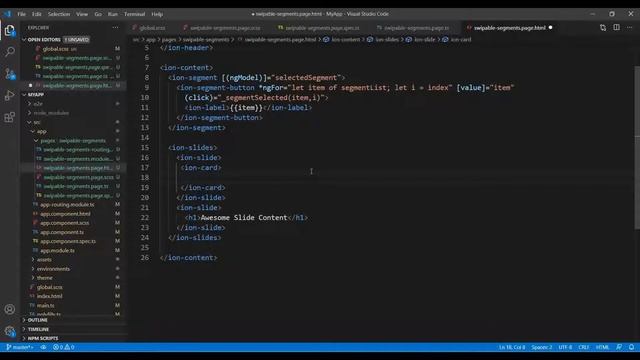Click the eye watch icon in status bar

(x=43, y=347)
